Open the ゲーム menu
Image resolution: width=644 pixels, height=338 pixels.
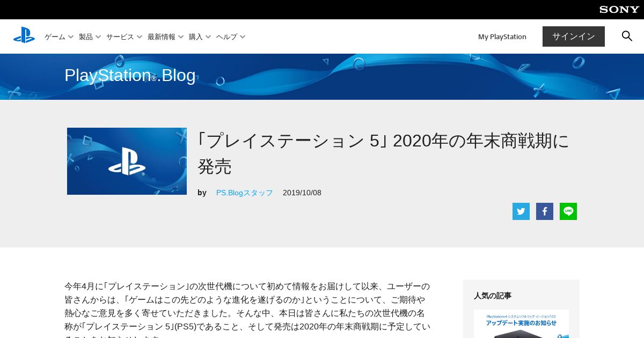pos(55,37)
